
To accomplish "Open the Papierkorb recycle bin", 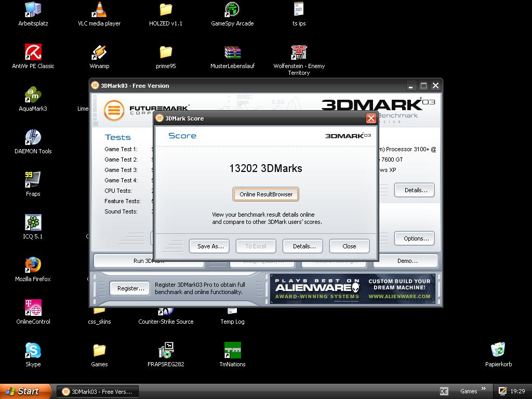I will coord(498,355).
